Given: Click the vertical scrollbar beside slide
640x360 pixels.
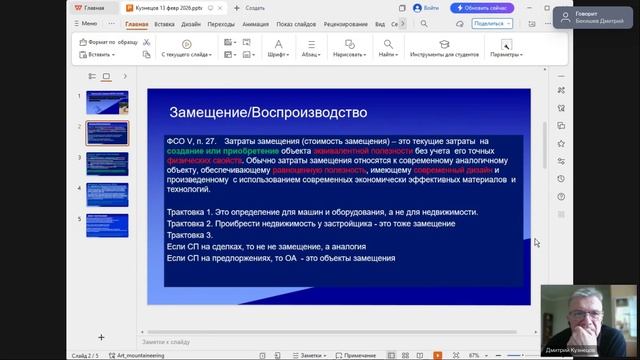Looking at the screenshot, I should coord(544,145).
